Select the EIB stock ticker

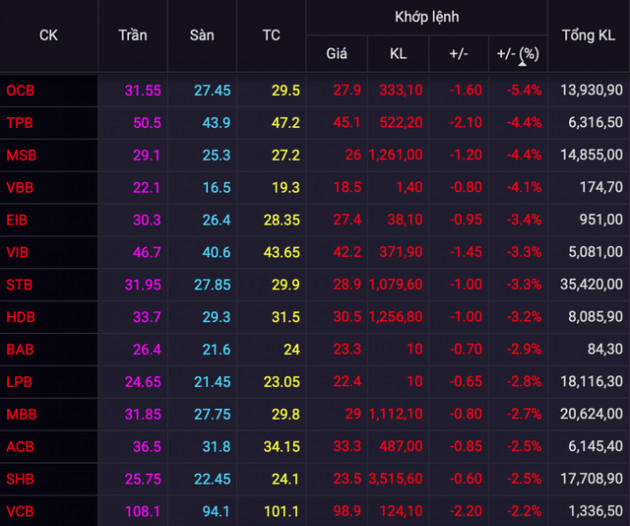[17, 220]
